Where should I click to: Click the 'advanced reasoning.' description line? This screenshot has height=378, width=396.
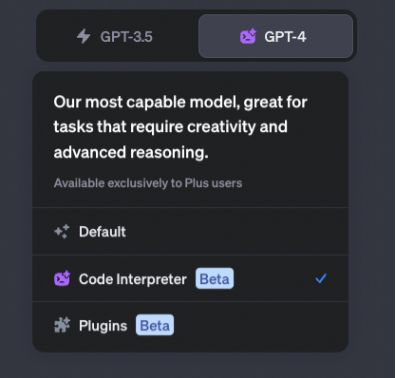tap(131, 152)
